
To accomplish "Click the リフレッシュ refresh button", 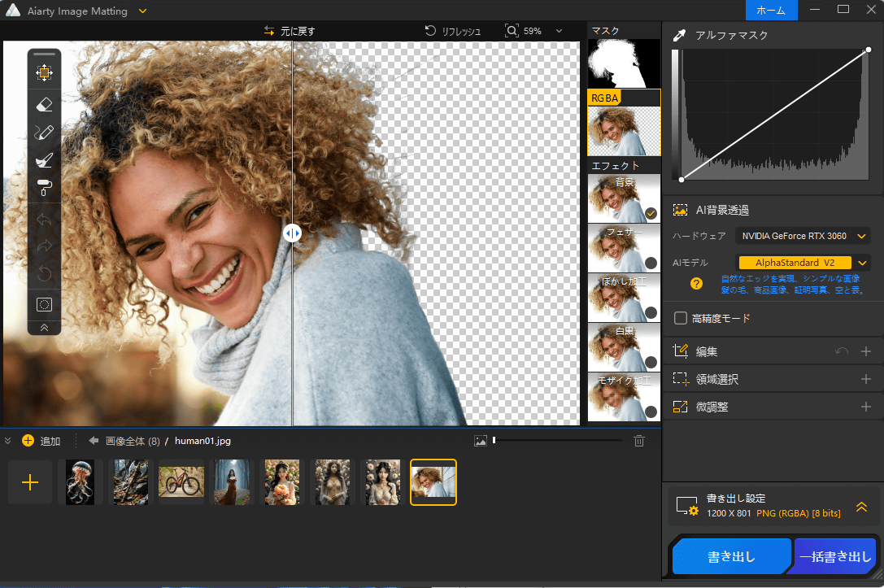I will click(x=453, y=31).
